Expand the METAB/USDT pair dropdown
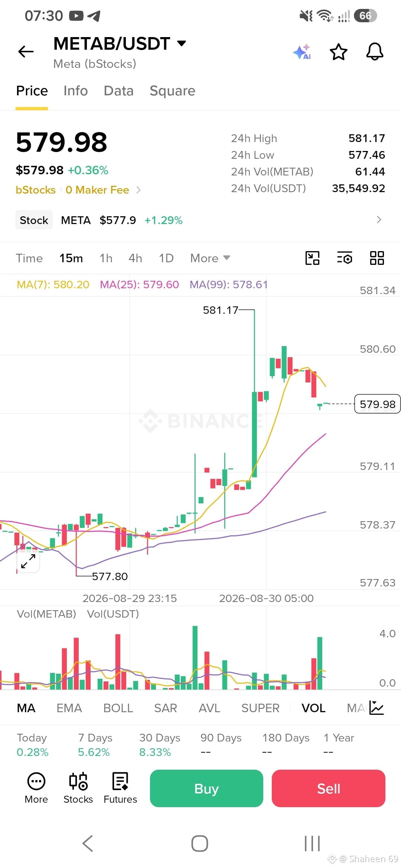 point(182,43)
